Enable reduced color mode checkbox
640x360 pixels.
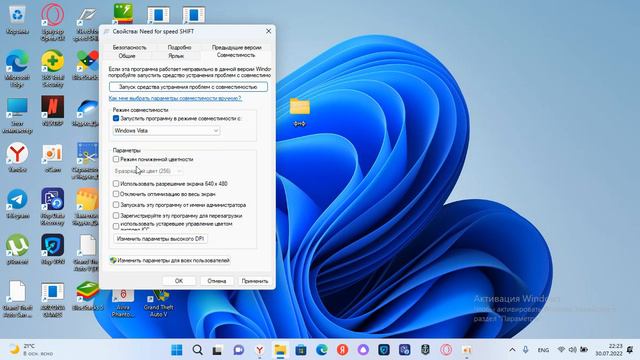point(116,159)
